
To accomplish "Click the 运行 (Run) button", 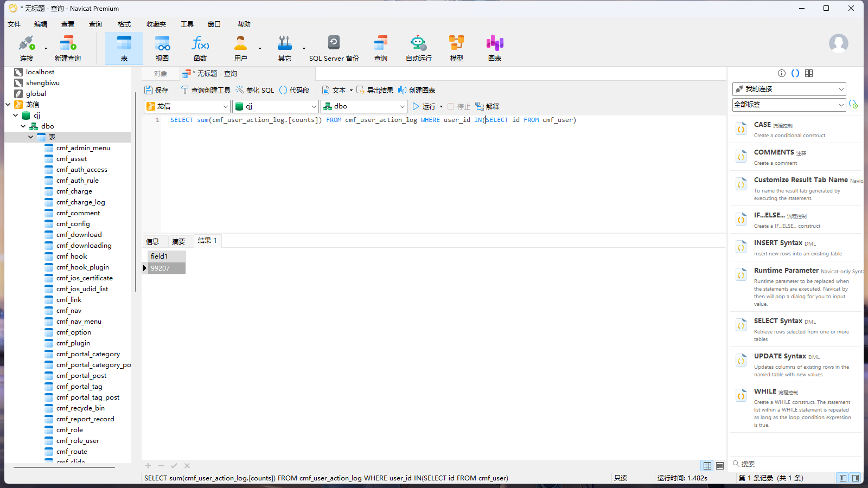I will coord(424,106).
